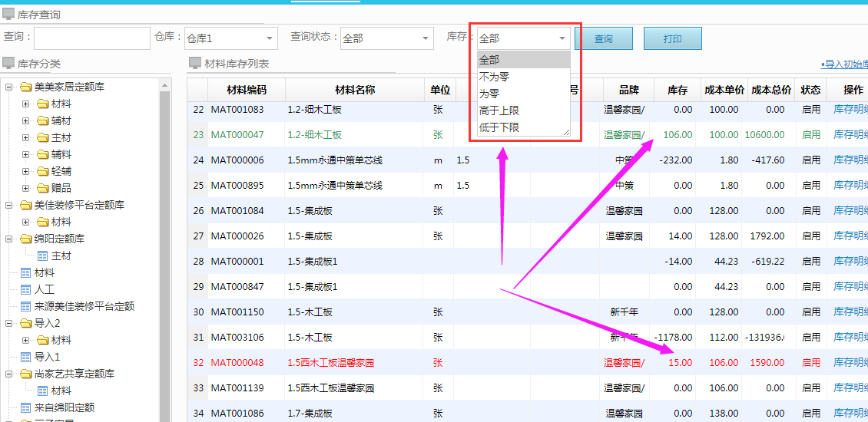The height and width of the screenshot is (422, 868).
Task: Collapse the 美美家居定额库 tree node
Action: point(9,87)
